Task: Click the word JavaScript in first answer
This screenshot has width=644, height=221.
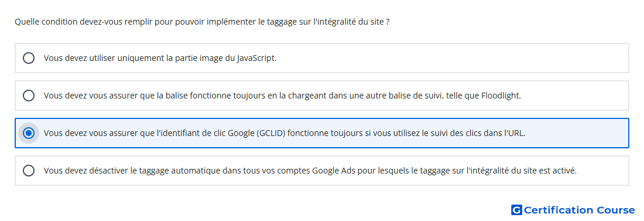Action: pos(256,58)
